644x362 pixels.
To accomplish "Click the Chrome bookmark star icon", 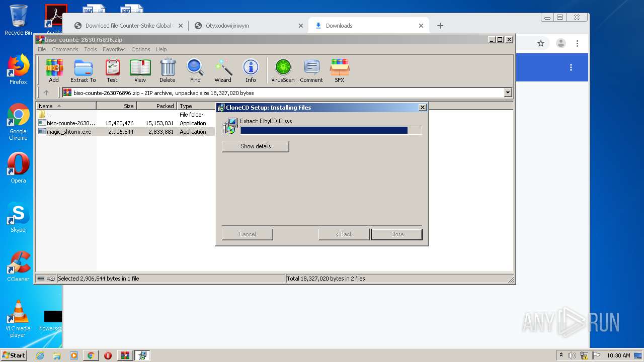I will tap(541, 43).
